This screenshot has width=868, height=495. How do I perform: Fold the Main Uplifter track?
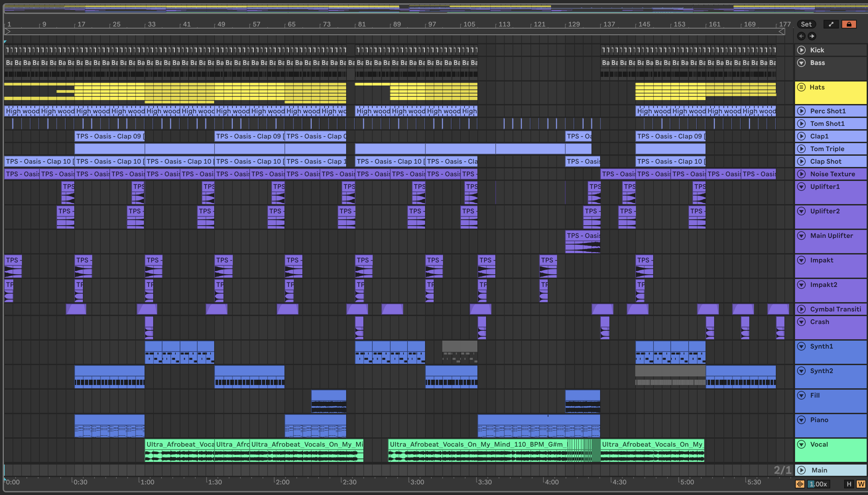(x=801, y=235)
